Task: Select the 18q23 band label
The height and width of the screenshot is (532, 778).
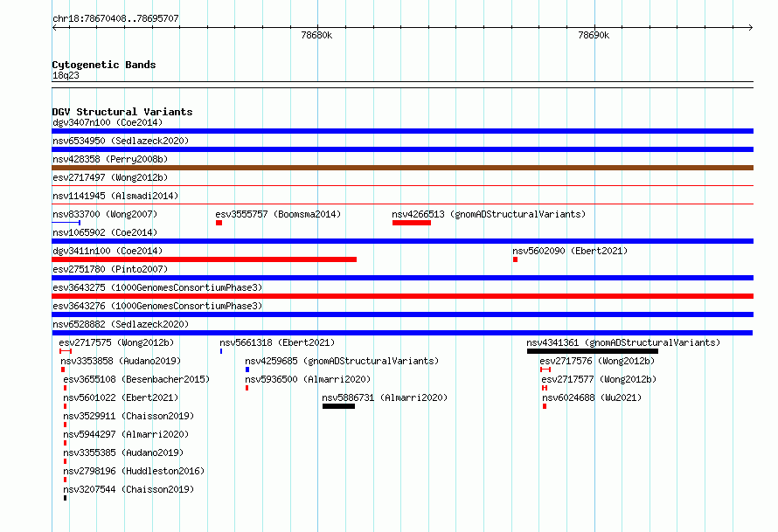Action: tap(66, 75)
